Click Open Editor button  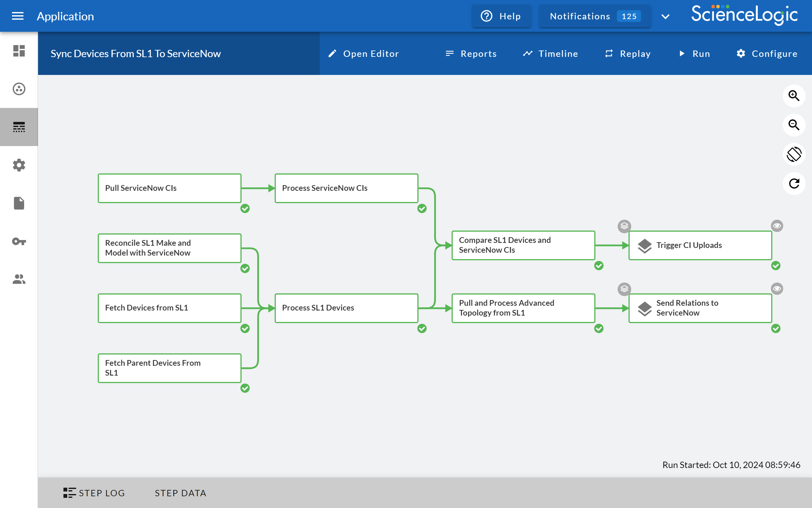tap(364, 53)
